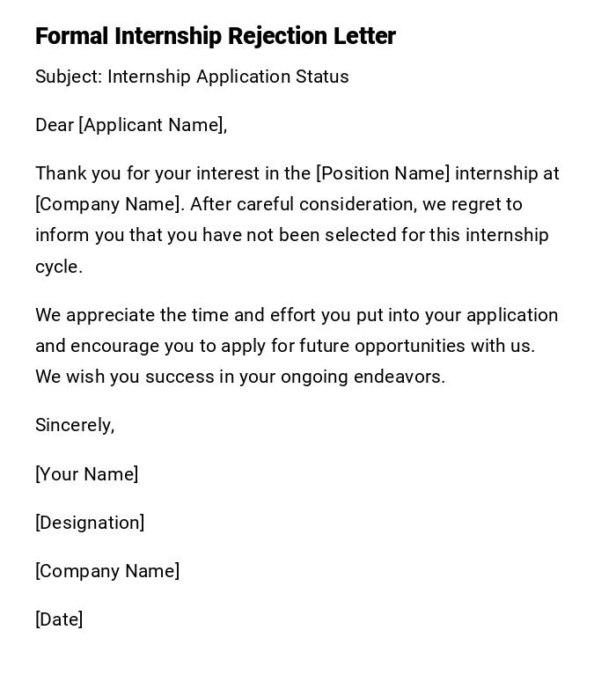This screenshot has height=674, width=616.
Task: Select the [Date] placeholder
Action: click(x=59, y=619)
